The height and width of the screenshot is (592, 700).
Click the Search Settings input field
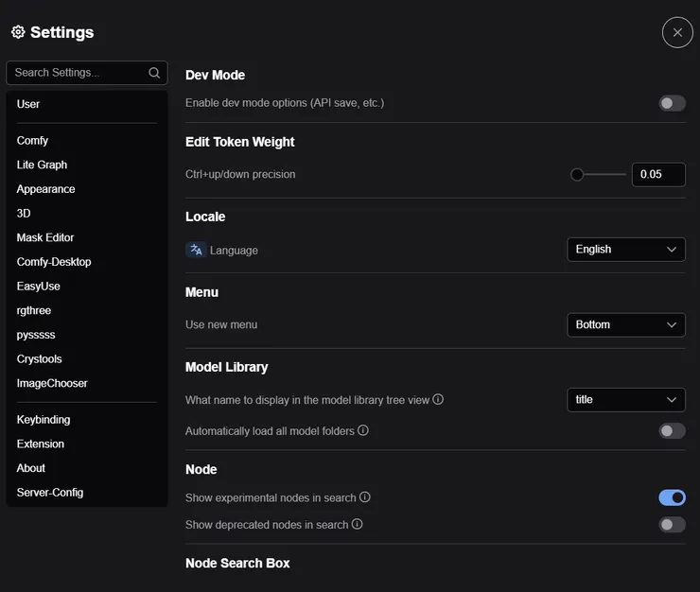(x=79, y=73)
